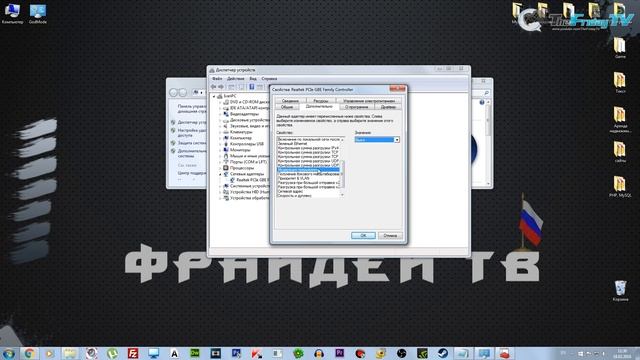Viewport: 640px width, 360px height.
Task: Collapse Сетевые адаптеры node
Action: (220, 174)
